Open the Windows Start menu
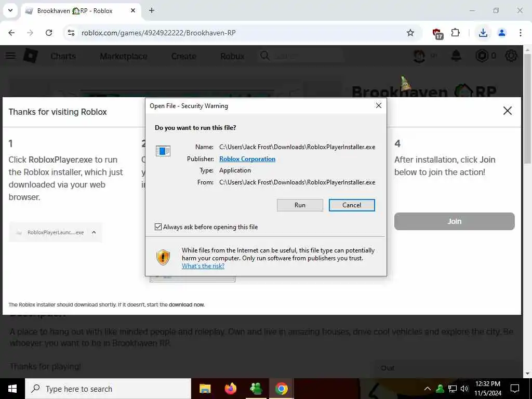The image size is (532, 399). tap(12, 389)
